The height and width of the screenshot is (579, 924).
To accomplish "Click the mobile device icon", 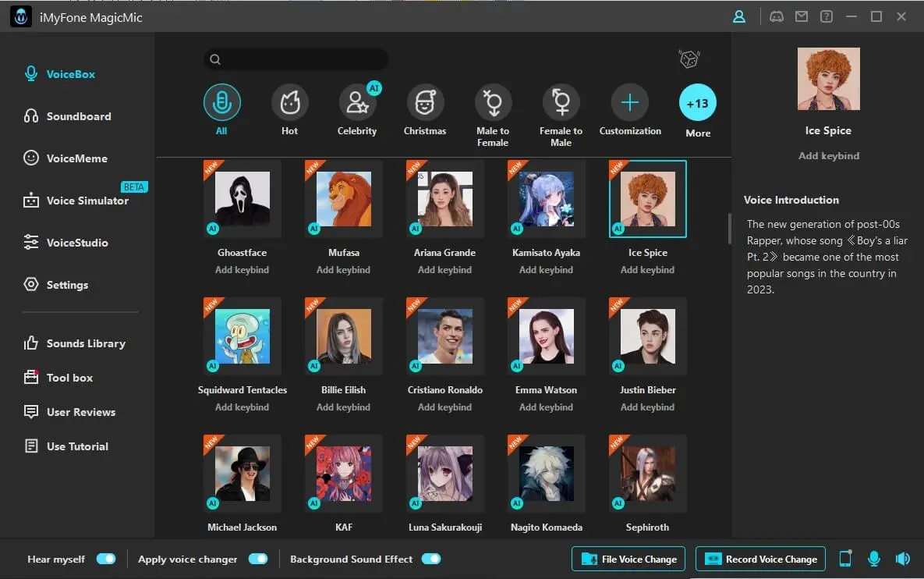I will tap(845, 559).
